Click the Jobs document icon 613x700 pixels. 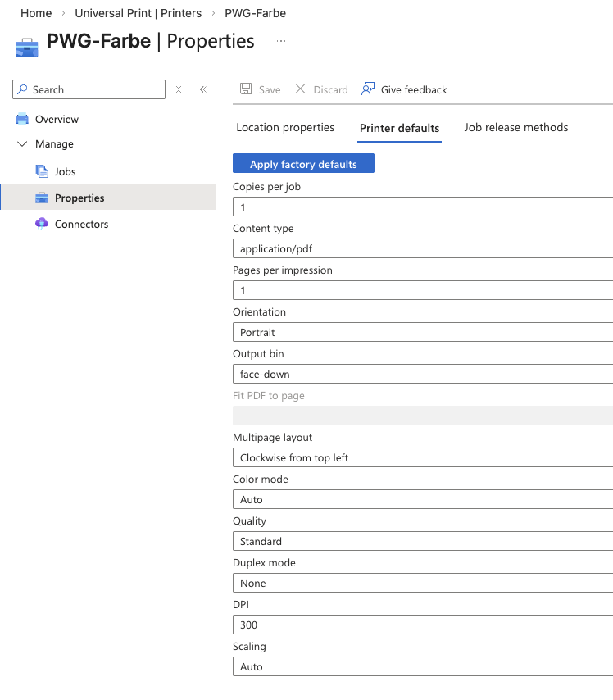pyautogui.click(x=42, y=171)
